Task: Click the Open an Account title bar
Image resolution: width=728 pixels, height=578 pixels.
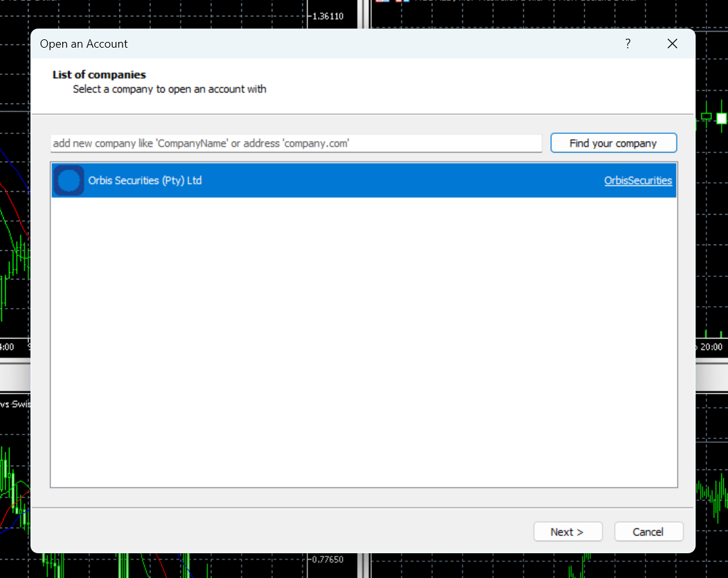Action: [x=317, y=44]
